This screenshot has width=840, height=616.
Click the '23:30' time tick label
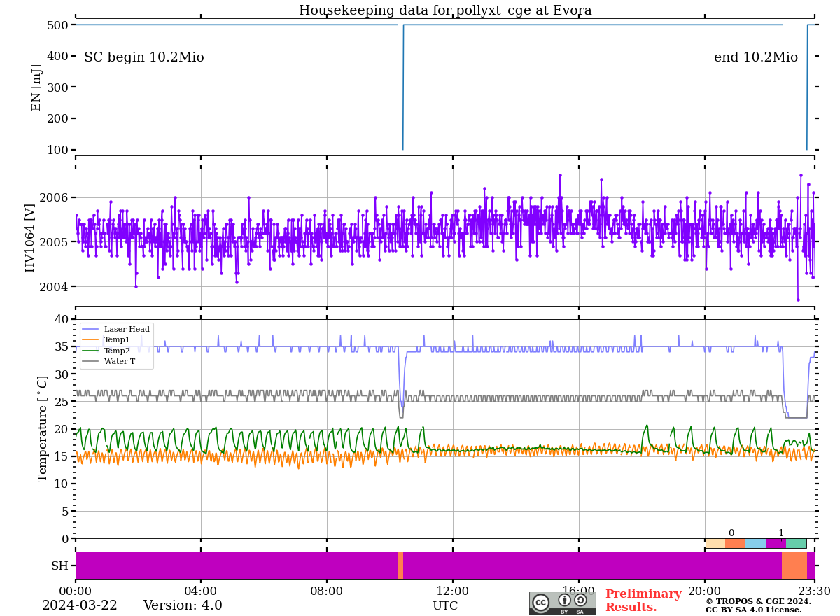click(814, 591)
